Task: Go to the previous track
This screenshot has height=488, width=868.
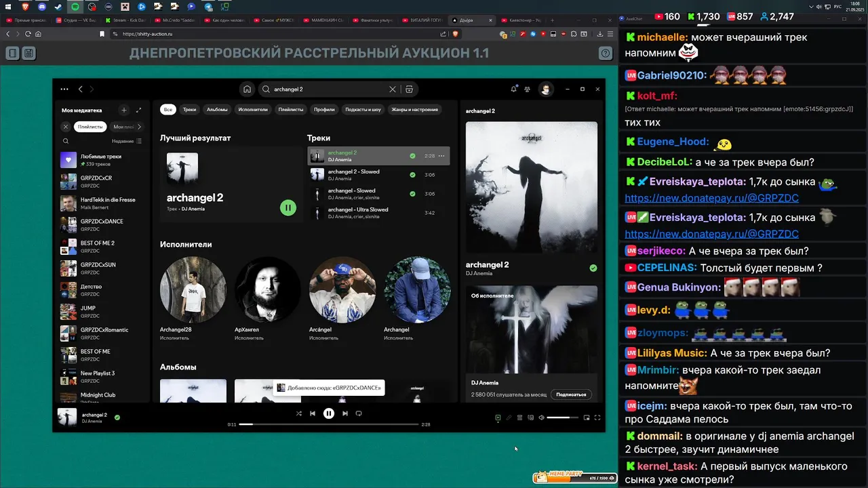Action: (x=313, y=413)
